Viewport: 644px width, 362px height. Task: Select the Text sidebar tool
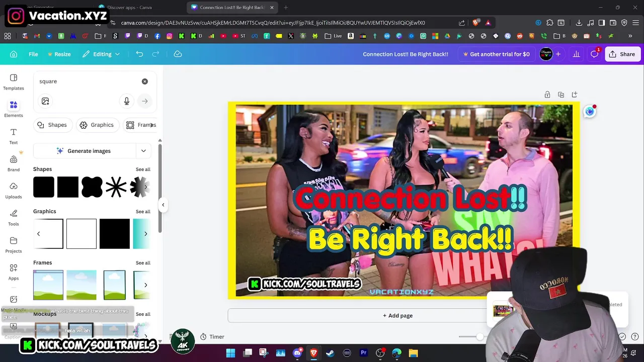[x=14, y=136]
